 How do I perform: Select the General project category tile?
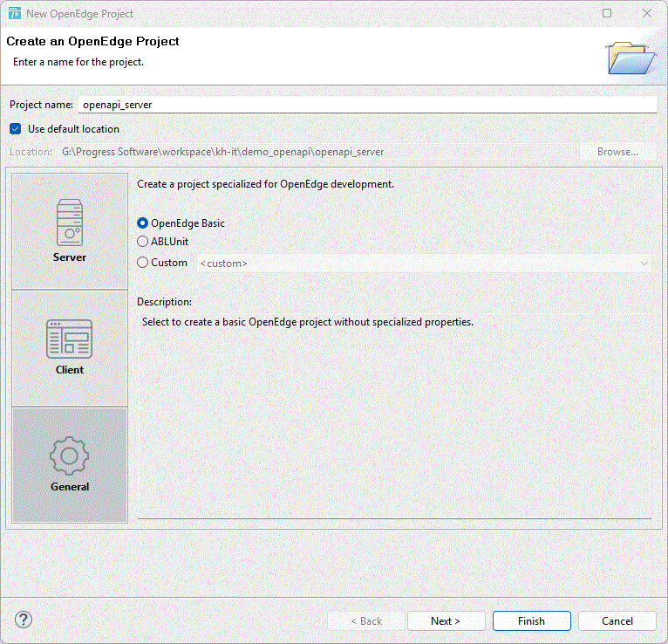click(70, 464)
